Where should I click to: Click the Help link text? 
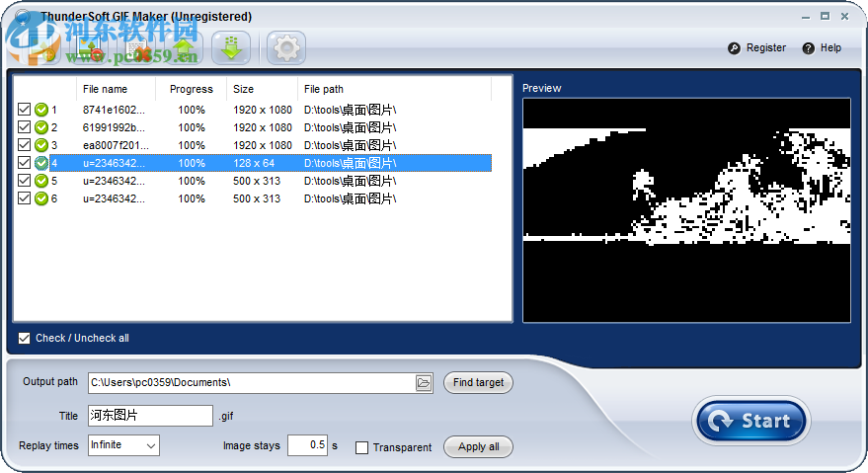point(830,48)
